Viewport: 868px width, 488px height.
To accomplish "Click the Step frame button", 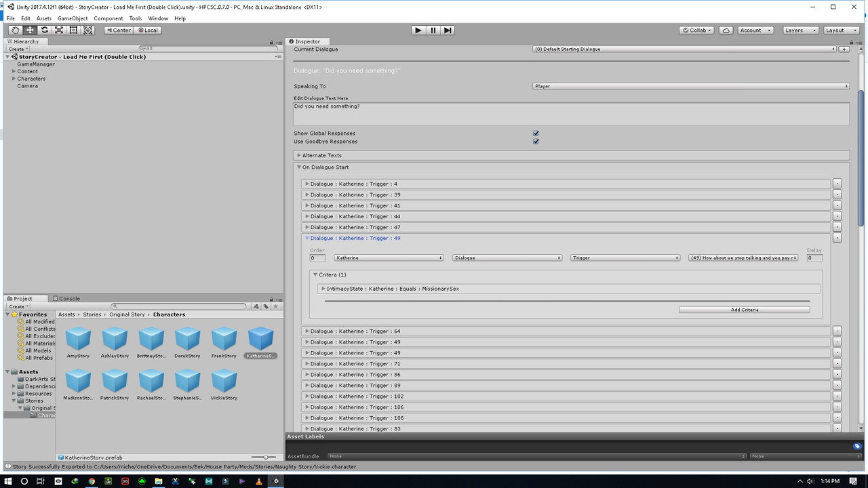I will click(448, 30).
